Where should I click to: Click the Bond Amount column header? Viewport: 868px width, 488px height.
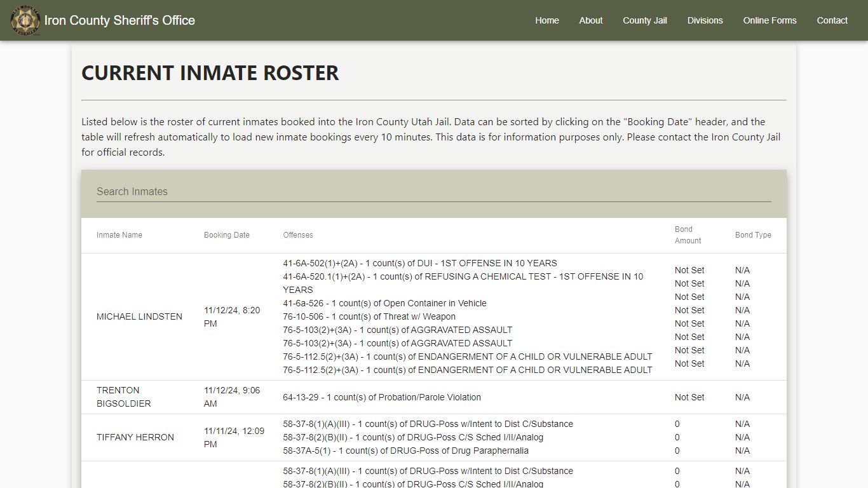[x=688, y=235]
